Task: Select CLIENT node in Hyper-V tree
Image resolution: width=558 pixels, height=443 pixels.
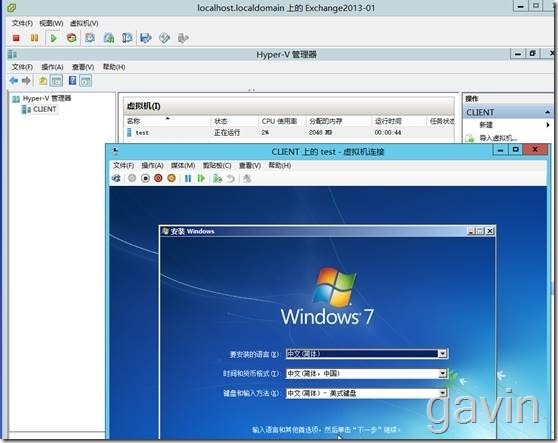Action: point(44,110)
